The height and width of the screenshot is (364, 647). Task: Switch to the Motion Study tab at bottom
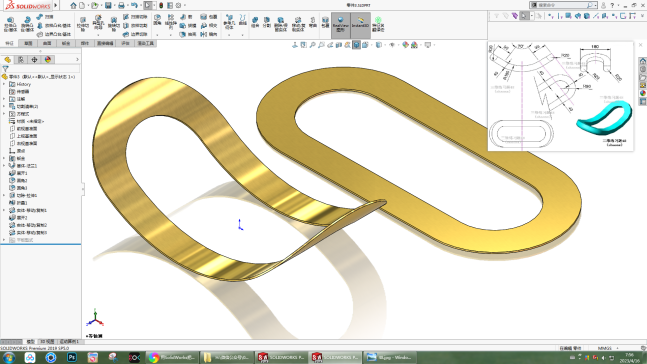pyautogui.click(x=69, y=342)
